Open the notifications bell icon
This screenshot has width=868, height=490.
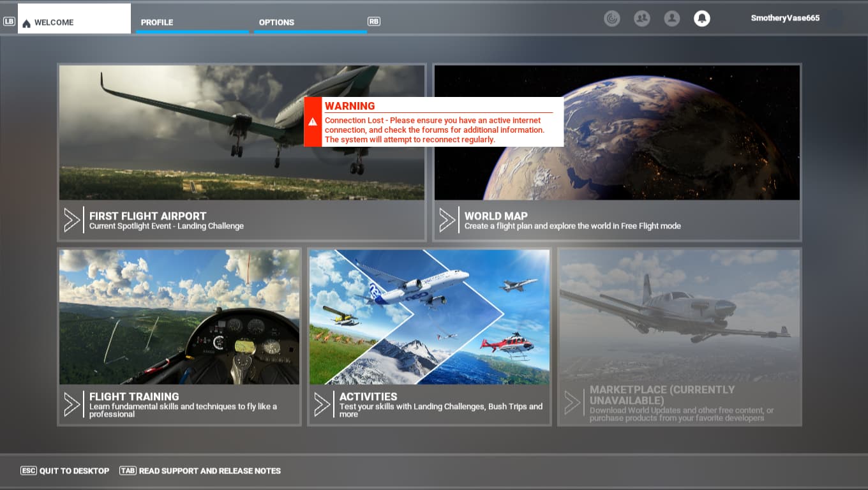click(702, 19)
